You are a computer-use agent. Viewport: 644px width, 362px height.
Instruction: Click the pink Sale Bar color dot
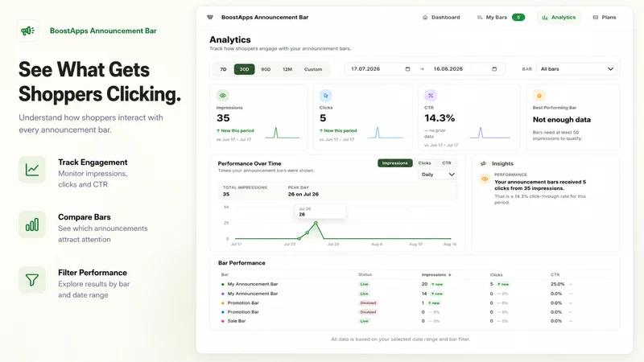tap(223, 321)
